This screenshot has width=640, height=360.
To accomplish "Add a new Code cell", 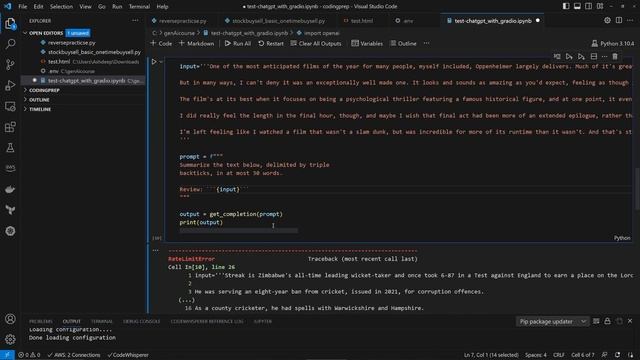I will pyautogui.click(x=161, y=43).
